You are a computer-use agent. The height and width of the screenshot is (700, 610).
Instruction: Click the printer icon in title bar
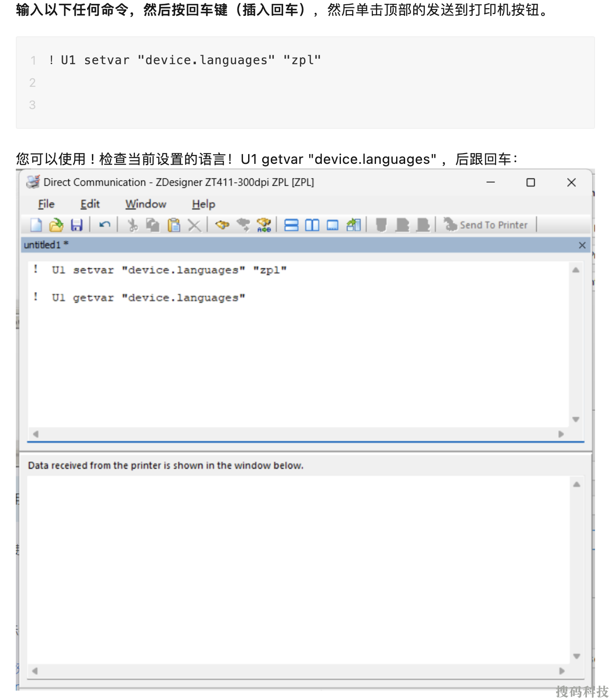point(33,182)
